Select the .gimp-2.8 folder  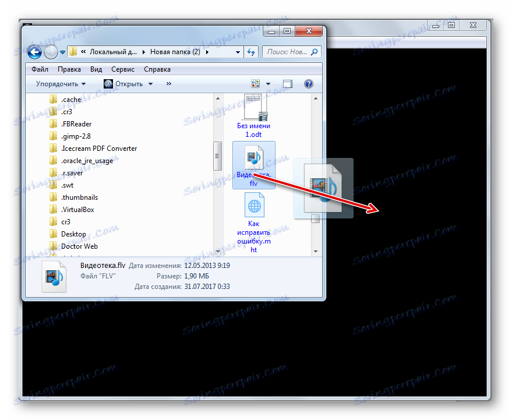pyautogui.click(x=76, y=136)
